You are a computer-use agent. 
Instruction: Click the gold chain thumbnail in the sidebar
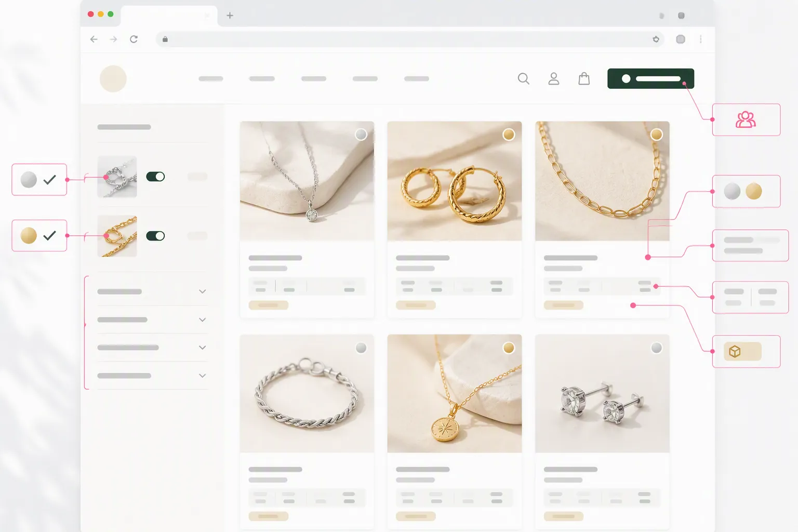[117, 236]
